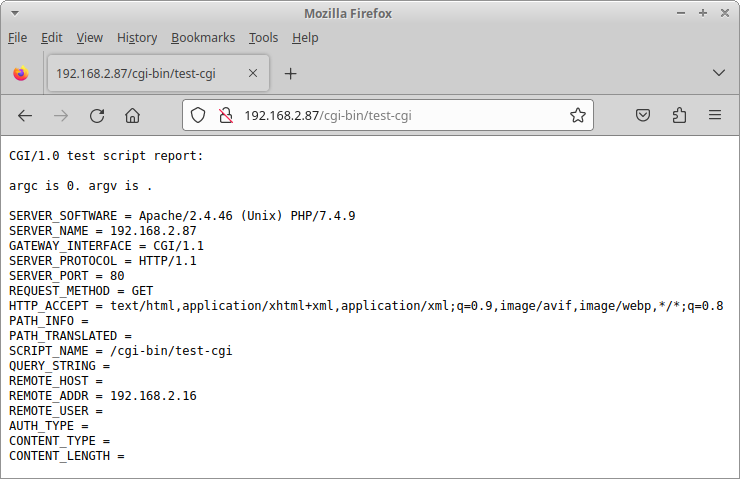The height and width of the screenshot is (479, 740).
Task: Open the Extensions puzzle icon
Action: click(x=680, y=115)
